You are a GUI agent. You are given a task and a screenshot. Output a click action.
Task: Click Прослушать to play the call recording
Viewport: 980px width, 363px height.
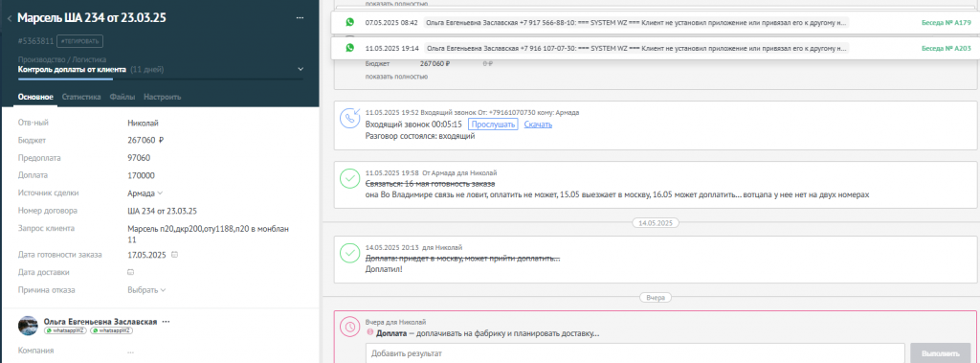tap(493, 125)
